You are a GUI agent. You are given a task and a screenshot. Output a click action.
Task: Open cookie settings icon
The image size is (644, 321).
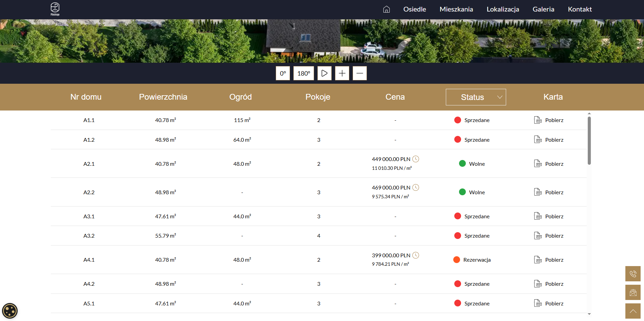[x=9, y=310]
